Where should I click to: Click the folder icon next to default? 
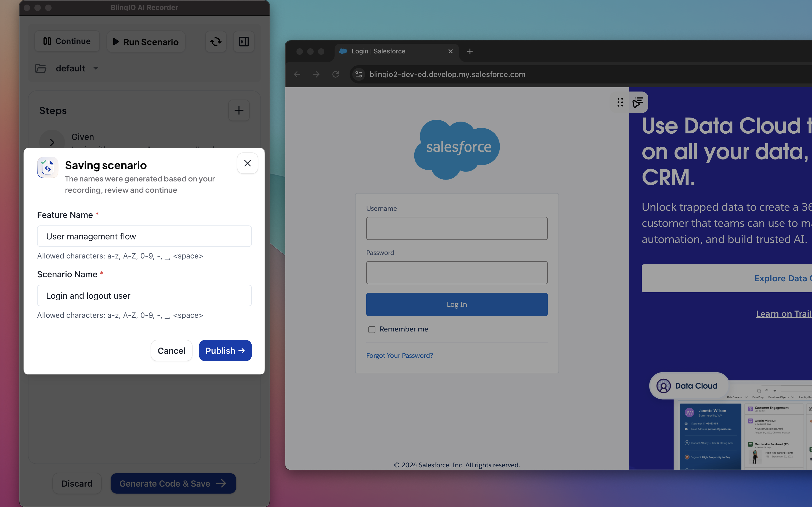click(41, 68)
